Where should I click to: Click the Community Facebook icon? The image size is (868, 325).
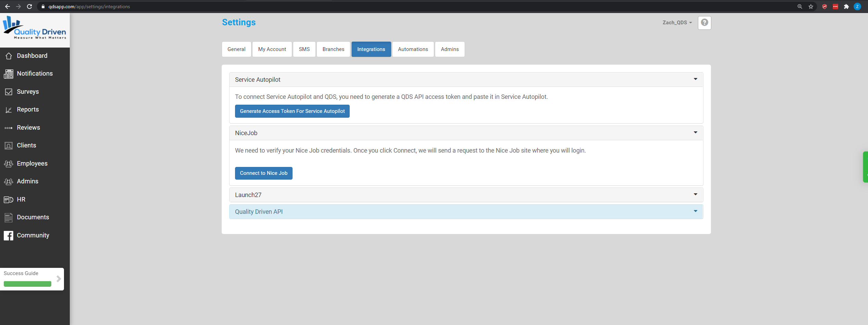click(x=9, y=236)
